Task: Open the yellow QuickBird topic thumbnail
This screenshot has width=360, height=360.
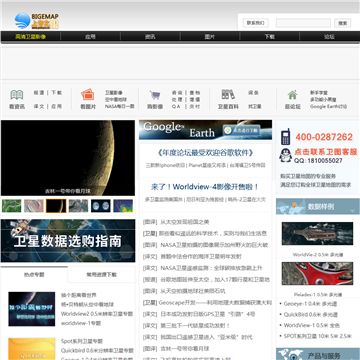Action: [32, 349]
